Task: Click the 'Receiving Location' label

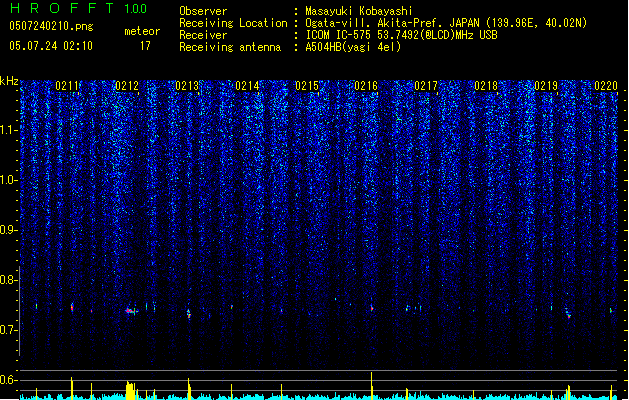Action: pos(233,23)
